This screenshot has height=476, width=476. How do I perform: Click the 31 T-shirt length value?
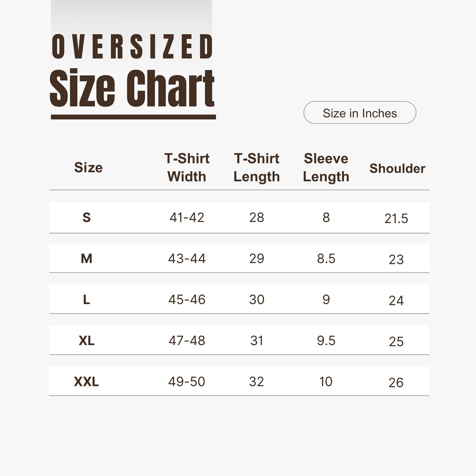coord(256,341)
